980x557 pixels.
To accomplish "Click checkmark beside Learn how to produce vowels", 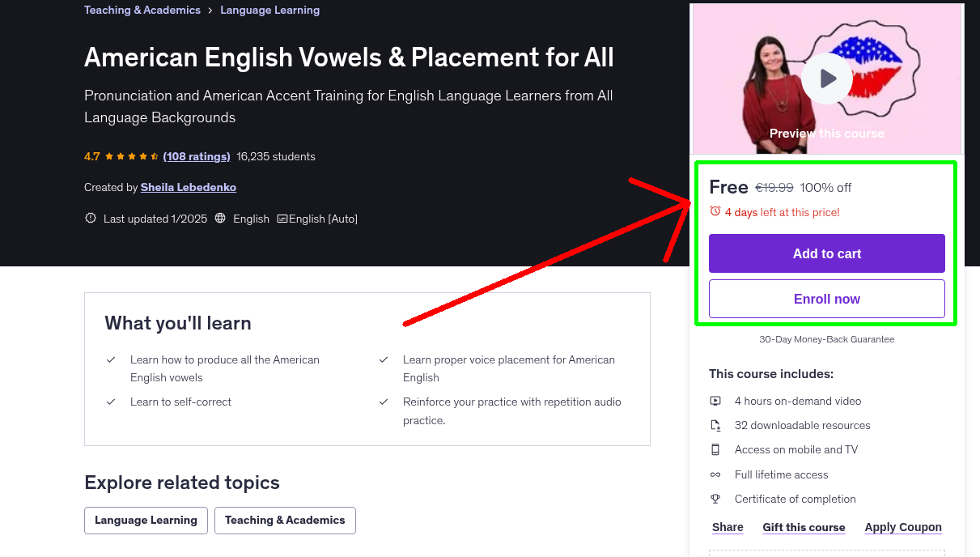I will [111, 359].
